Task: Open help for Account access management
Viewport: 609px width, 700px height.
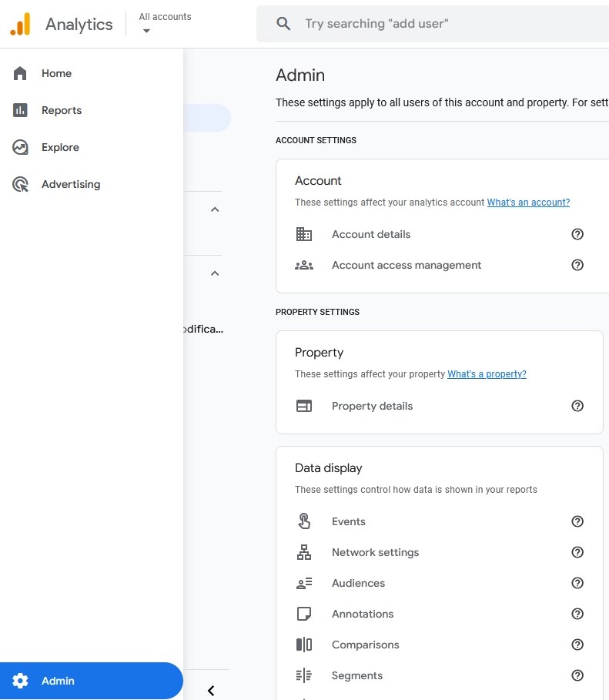Action: pos(577,265)
